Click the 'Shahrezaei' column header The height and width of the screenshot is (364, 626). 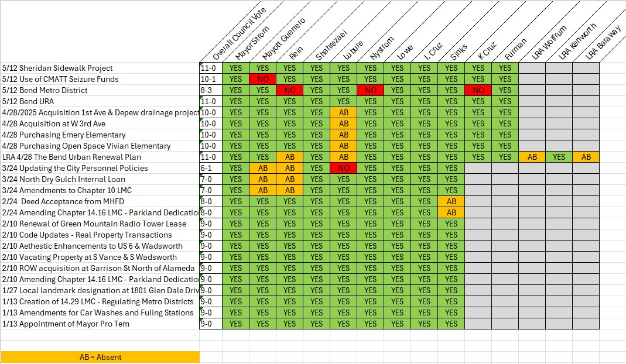pos(331,44)
